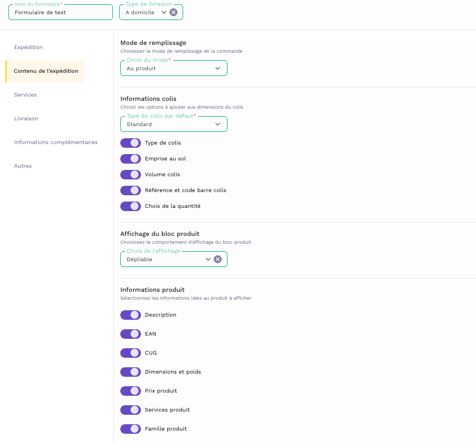Go to the Services section
The width and height of the screenshot is (476, 448).
(x=25, y=95)
